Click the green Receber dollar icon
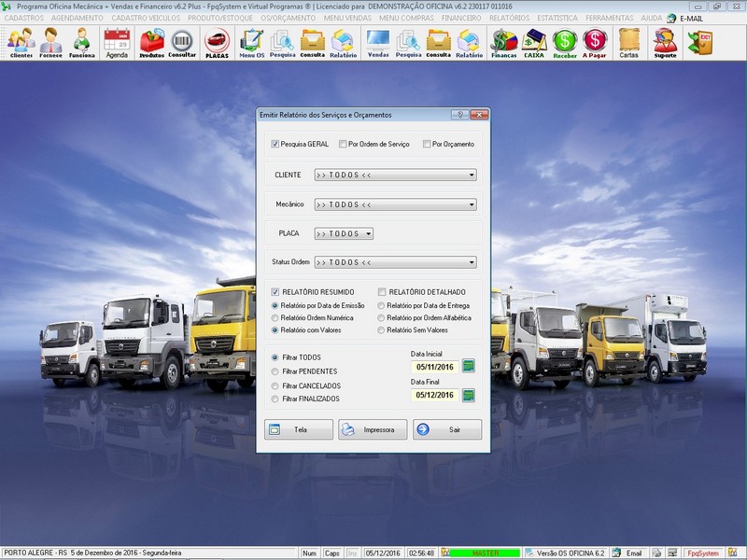This screenshot has height=560, width=747. pos(565,43)
